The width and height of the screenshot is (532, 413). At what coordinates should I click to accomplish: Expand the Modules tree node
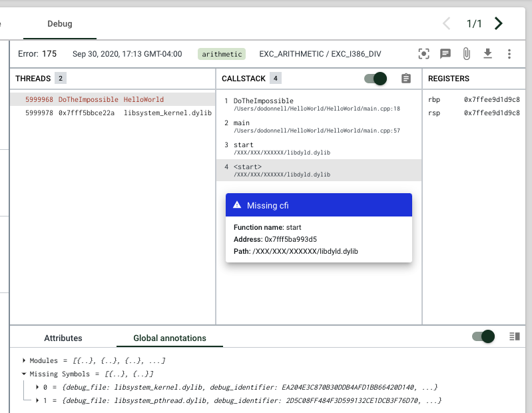tap(25, 360)
